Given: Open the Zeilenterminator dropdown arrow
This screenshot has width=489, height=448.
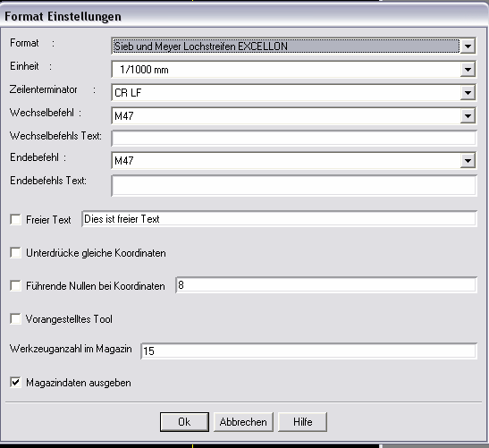Looking at the screenshot, I should pyautogui.click(x=468, y=93).
